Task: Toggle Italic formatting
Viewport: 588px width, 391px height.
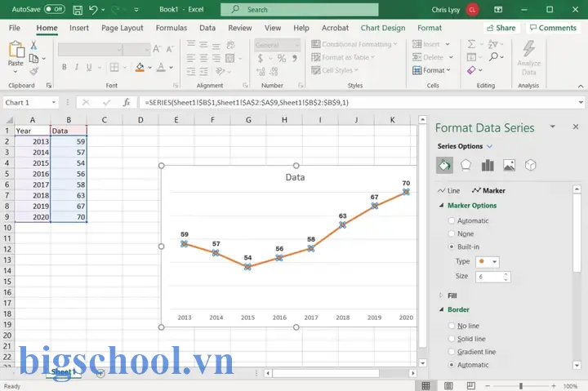Action: 77,67
